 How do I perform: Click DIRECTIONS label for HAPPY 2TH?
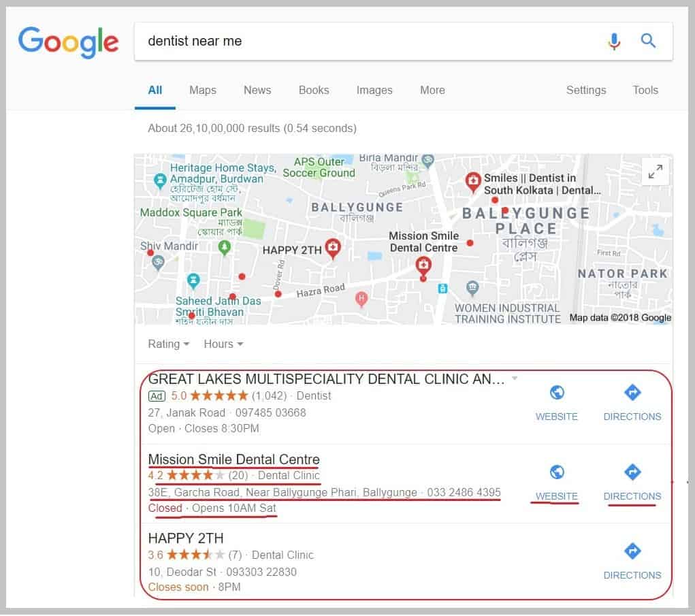tap(632, 575)
